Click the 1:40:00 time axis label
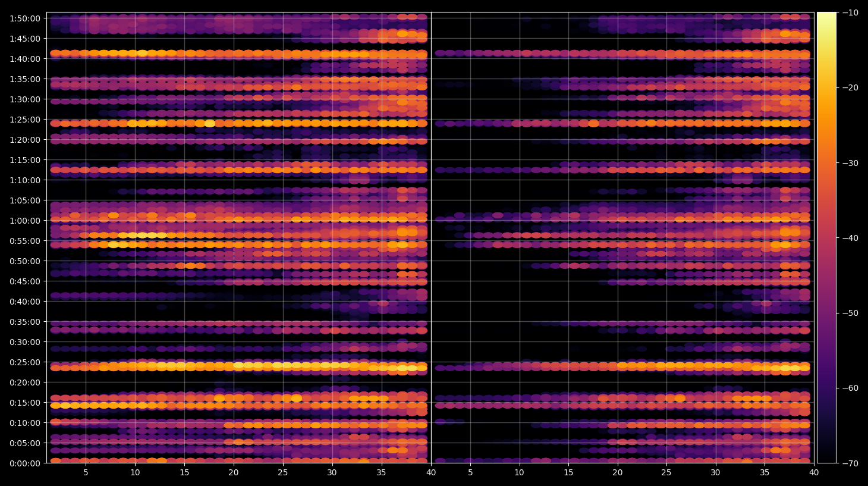The height and width of the screenshot is (486, 868). tap(25, 59)
